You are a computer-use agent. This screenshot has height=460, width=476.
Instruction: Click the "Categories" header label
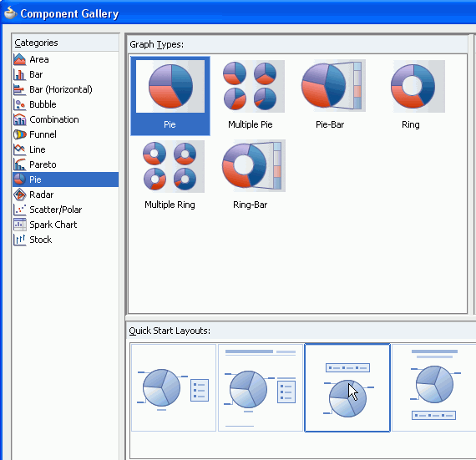(36, 43)
